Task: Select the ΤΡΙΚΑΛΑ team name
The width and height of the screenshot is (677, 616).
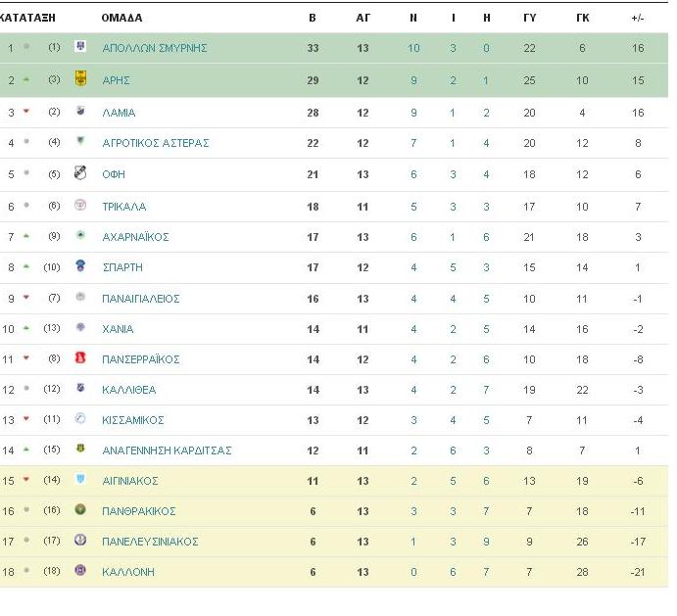Action: [x=123, y=207]
